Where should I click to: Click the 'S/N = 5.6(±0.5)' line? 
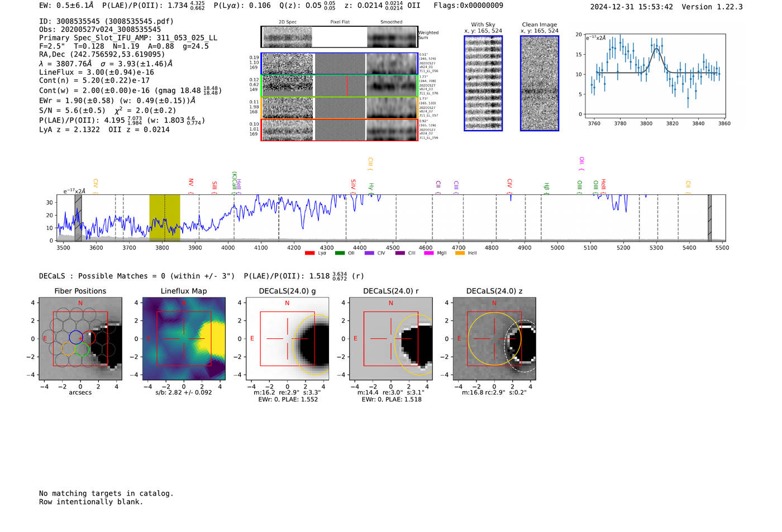[107, 110]
